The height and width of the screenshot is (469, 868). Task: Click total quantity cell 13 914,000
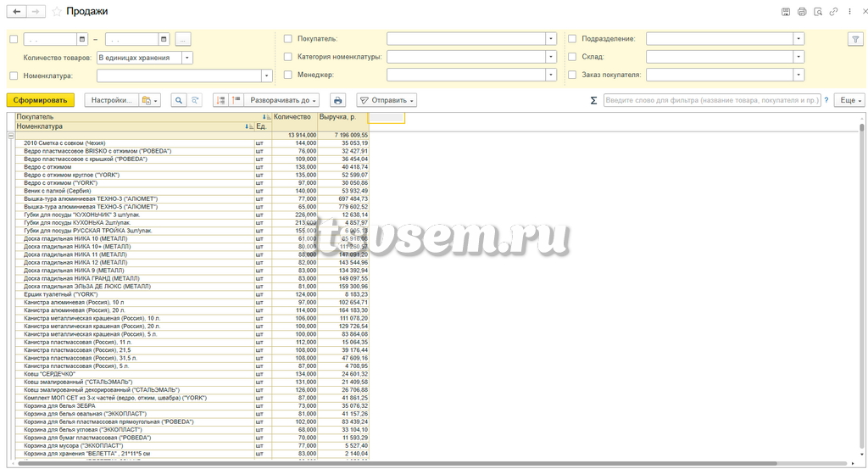[295, 135]
